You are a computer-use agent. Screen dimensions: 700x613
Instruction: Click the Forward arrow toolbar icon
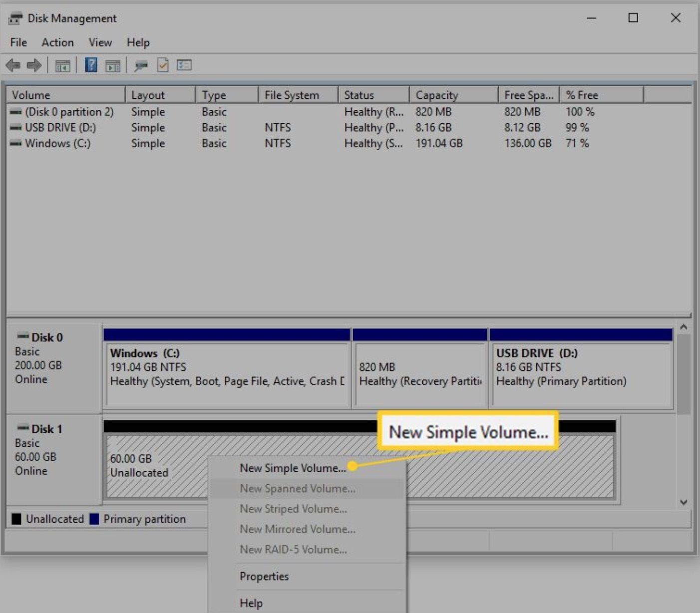(34, 65)
